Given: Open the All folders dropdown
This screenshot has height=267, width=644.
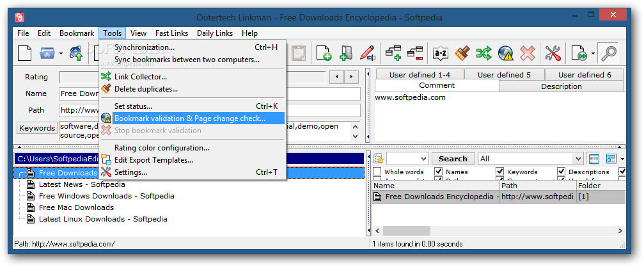Looking at the screenshot, I should [579, 159].
